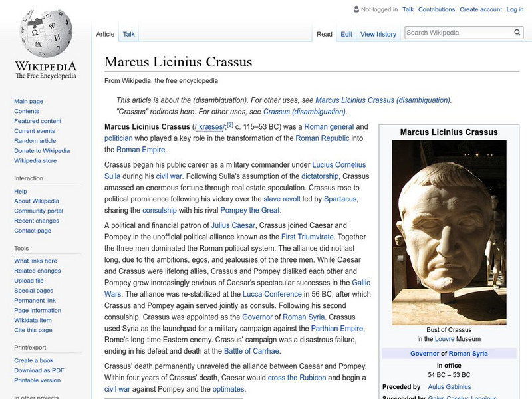Open Pompey the Great article
The height and width of the screenshot is (399, 532).
click(x=250, y=210)
